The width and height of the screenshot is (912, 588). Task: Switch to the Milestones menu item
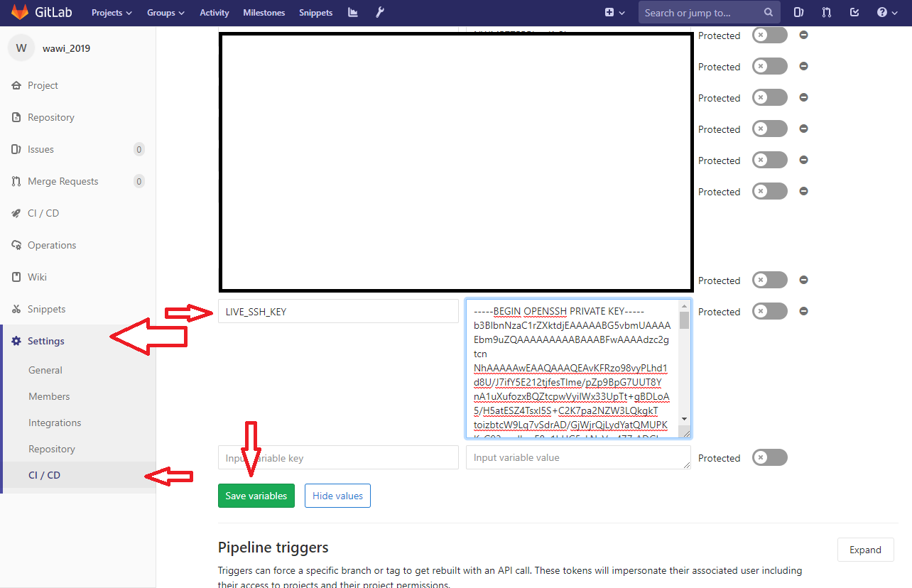264,12
